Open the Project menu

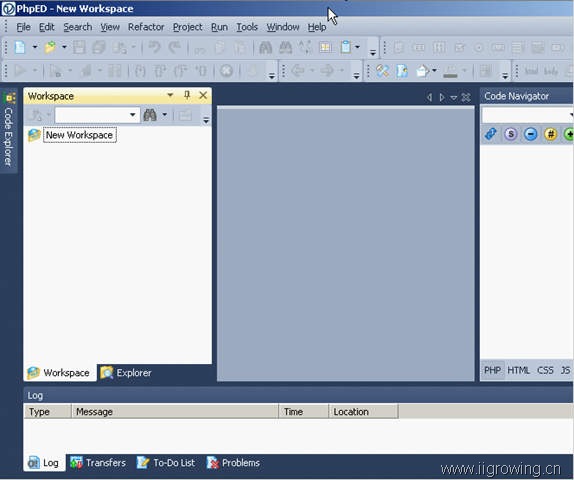coord(187,27)
